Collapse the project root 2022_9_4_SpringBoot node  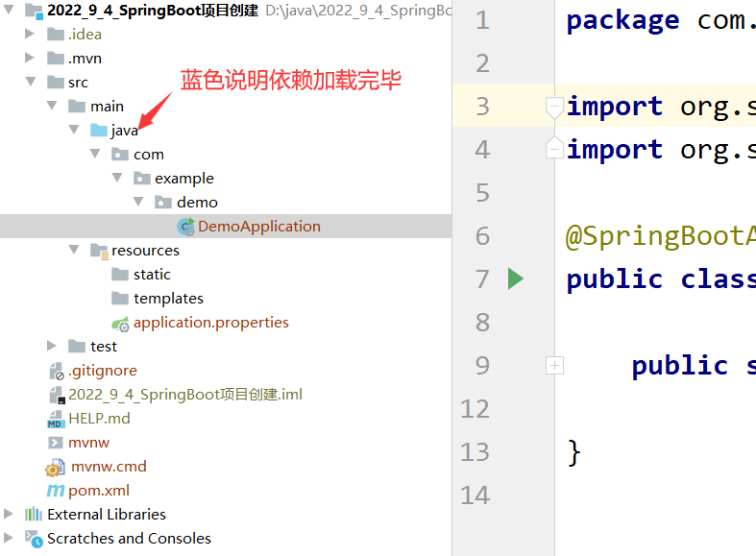point(9,10)
